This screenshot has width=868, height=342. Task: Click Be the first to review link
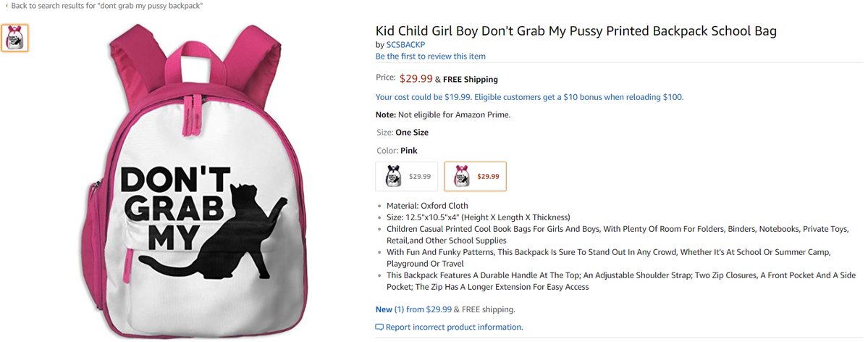431,56
